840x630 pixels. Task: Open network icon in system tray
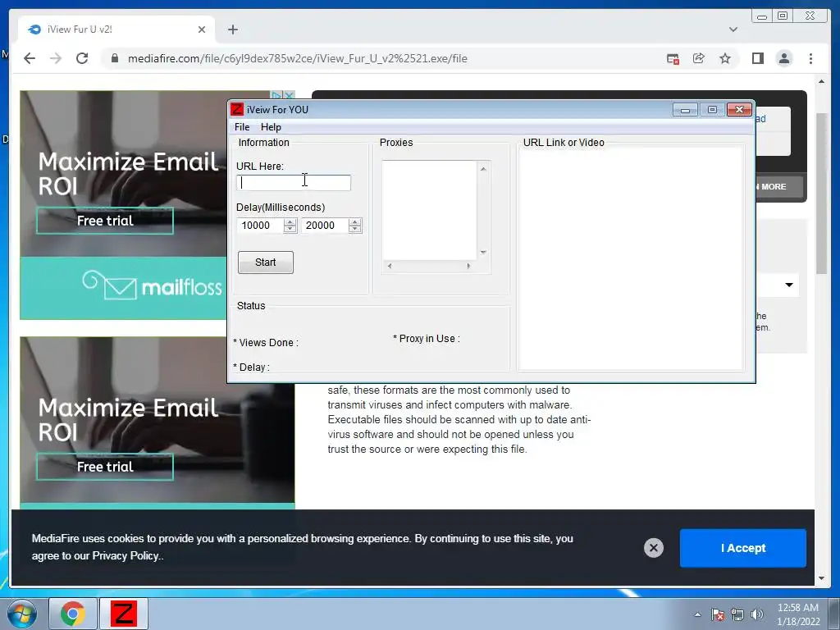click(x=737, y=614)
